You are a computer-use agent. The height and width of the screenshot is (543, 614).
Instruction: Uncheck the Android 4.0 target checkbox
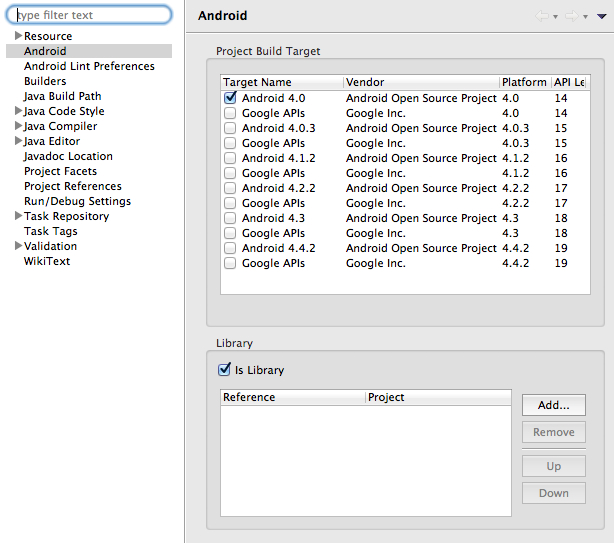pyautogui.click(x=230, y=97)
